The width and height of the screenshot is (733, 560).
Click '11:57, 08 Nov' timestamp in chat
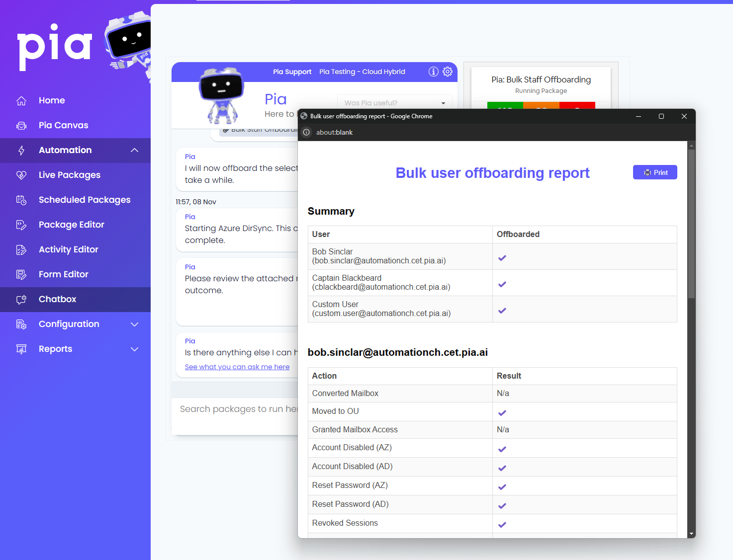tap(196, 202)
